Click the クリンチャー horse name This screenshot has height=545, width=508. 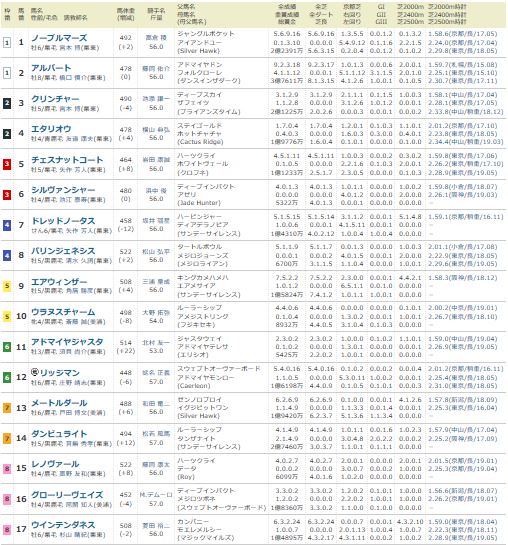click(x=55, y=99)
